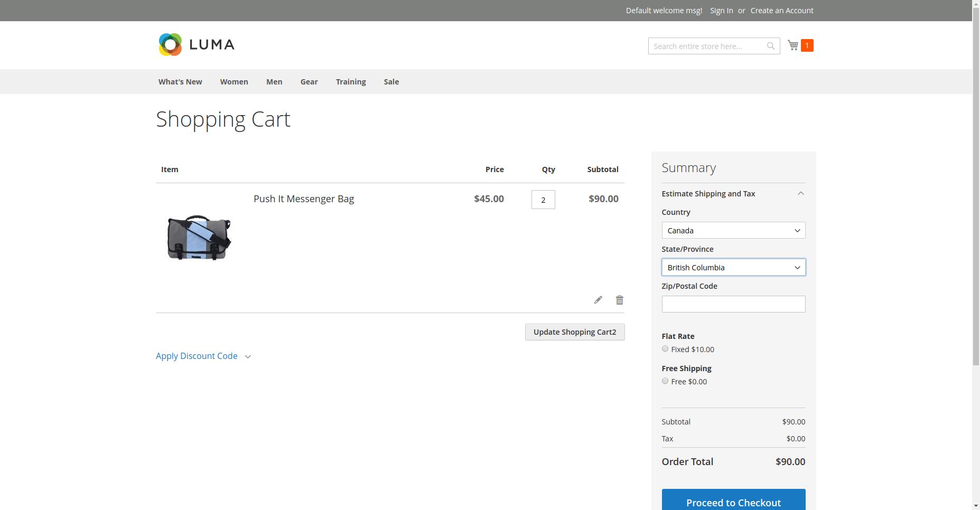The width and height of the screenshot is (980, 510).
Task: Open the Women menu
Action: (234, 82)
